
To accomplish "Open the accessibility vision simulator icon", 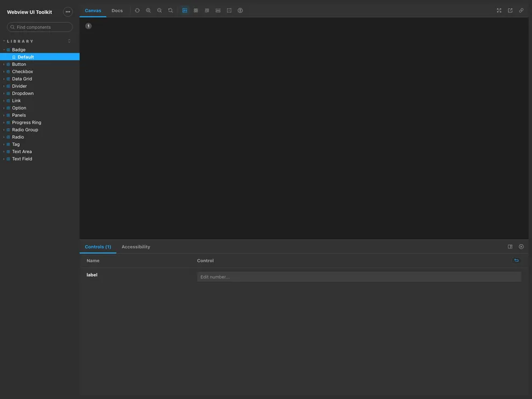I will pos(240,11).
